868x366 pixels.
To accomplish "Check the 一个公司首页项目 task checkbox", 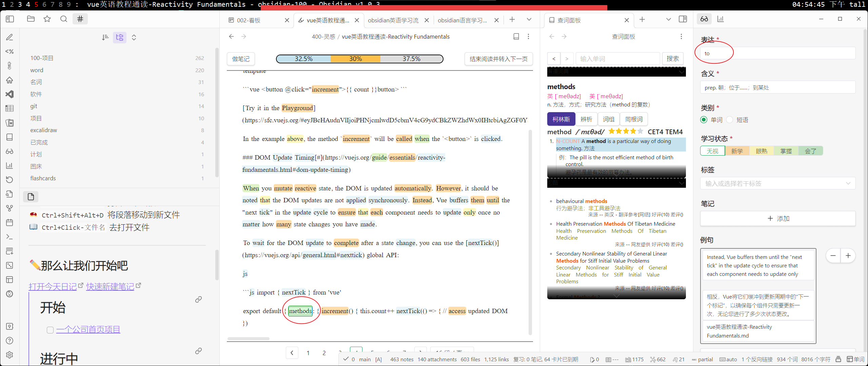I will coord(50,329).
